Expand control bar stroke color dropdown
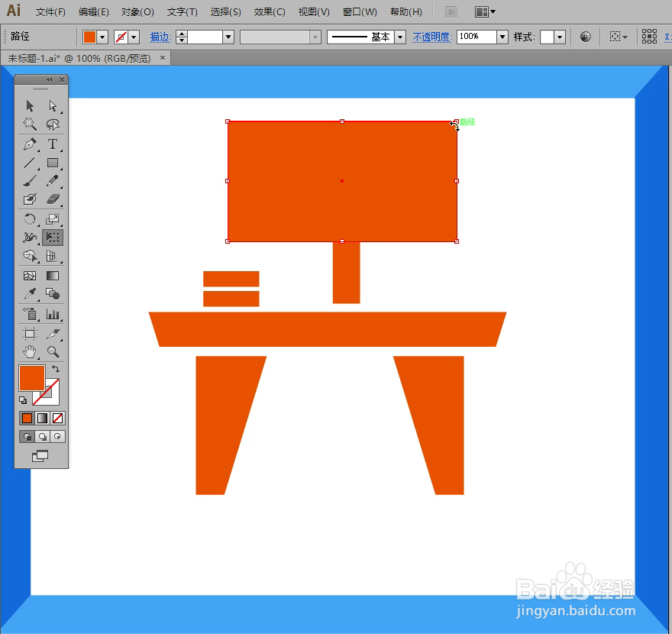 [134, 37]
